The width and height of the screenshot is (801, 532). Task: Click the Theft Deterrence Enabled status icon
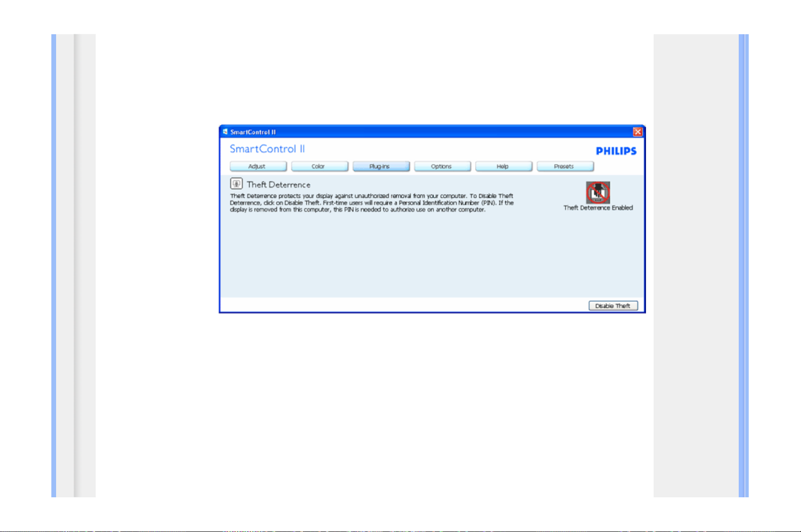point(598,193)
